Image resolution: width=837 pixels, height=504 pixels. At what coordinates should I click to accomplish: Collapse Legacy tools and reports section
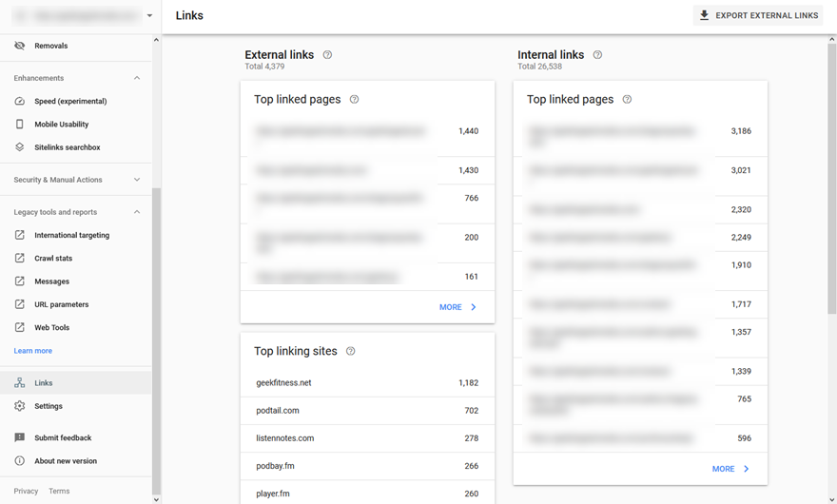click(137, 212)
